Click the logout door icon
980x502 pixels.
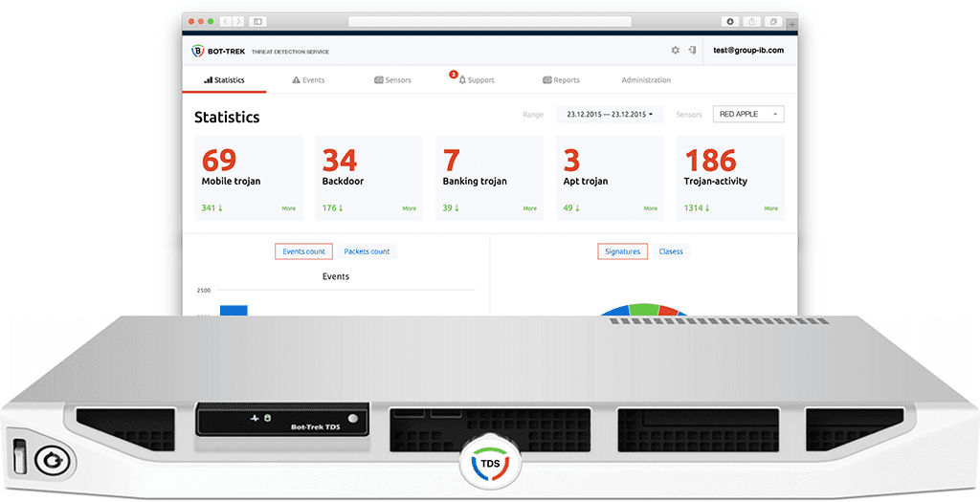(693, 50)
